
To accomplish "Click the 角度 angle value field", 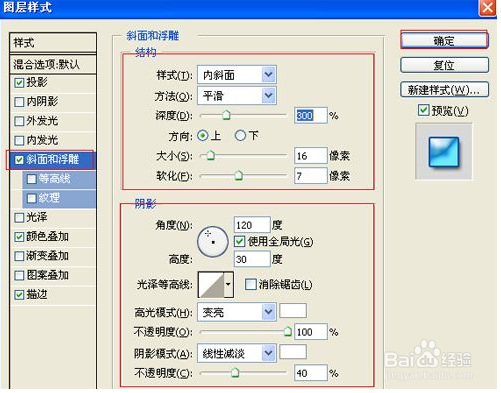I will point(252,225).
